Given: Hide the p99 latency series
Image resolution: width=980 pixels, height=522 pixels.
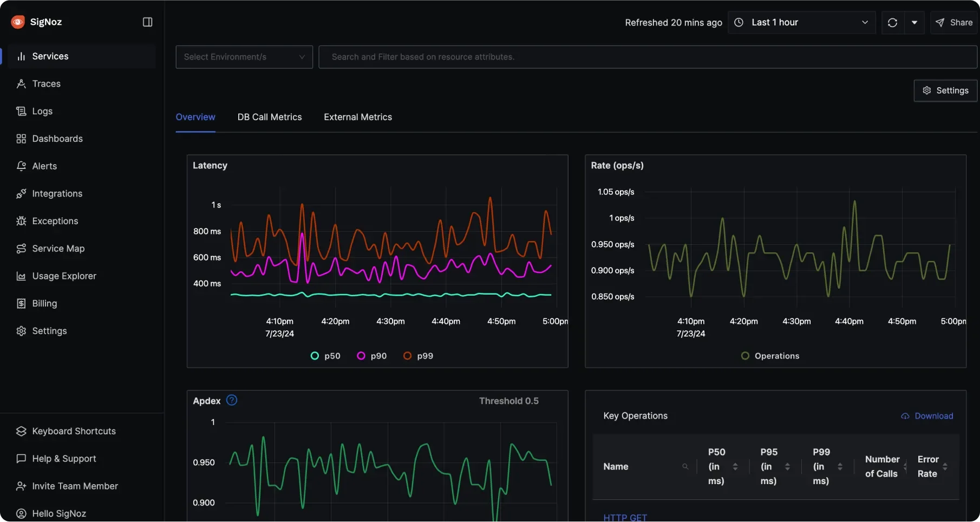Looking at the screenshot, I should (418, 356).
